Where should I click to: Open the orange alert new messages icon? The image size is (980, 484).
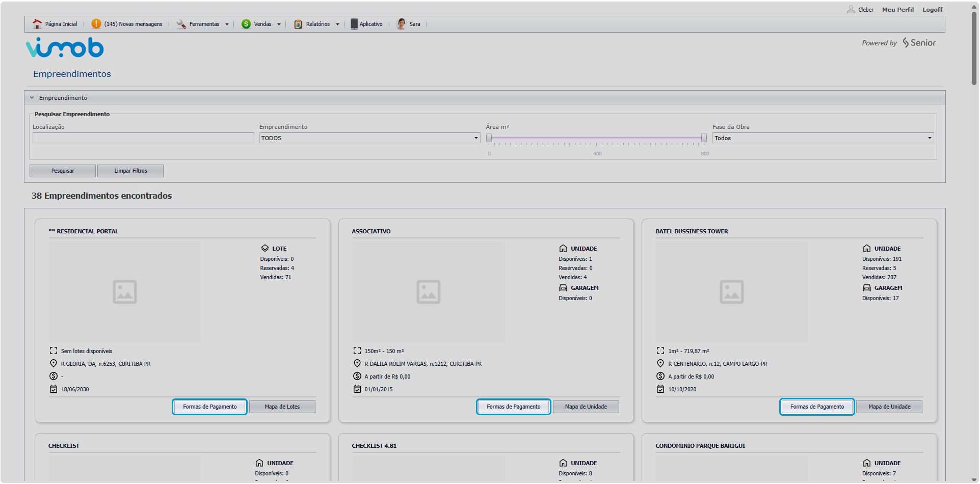[96, 24]
